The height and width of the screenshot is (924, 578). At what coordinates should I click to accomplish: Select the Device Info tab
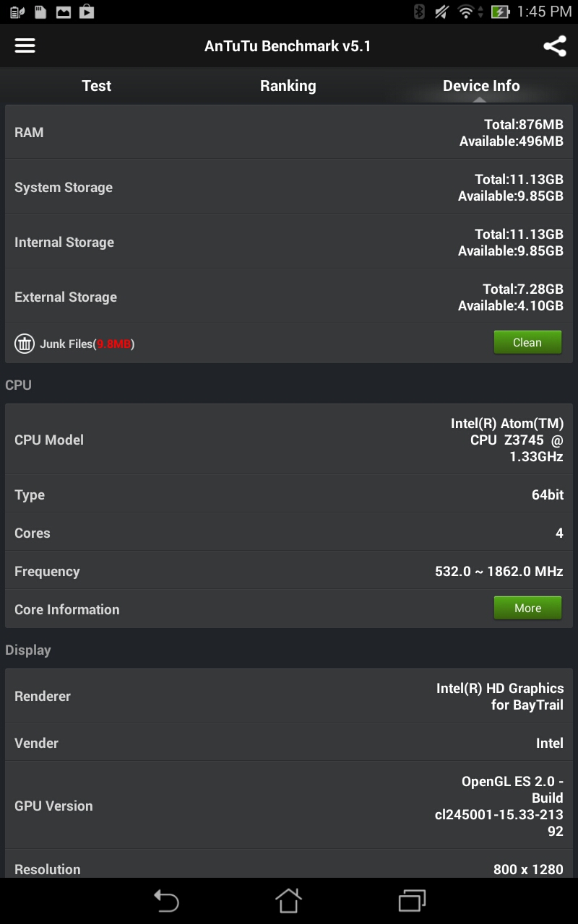(x=481, y=86)
